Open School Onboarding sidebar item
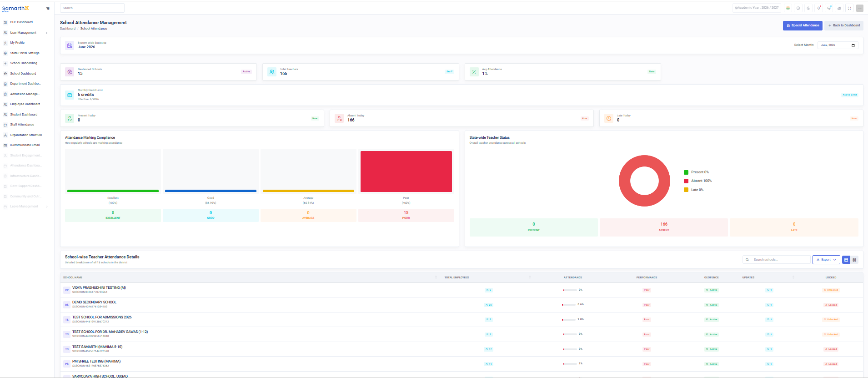 click(24, 63)
